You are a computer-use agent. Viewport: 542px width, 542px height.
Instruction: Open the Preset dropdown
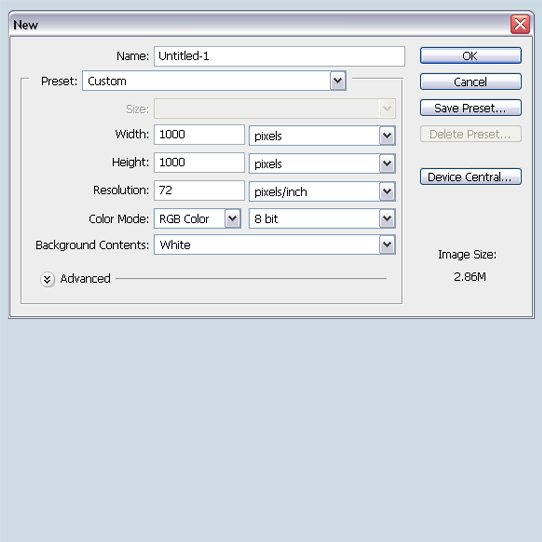click(214, 81)
